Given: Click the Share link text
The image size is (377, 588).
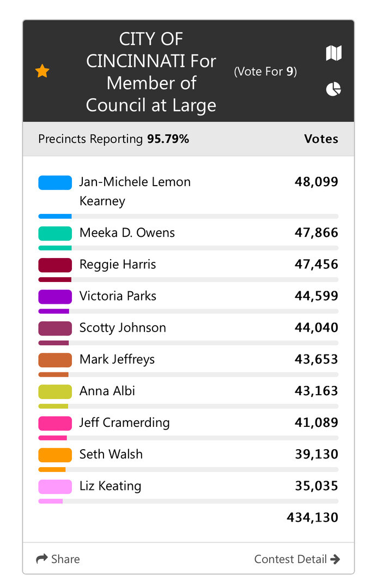Looking at the screenshot, I should [65, 559].
